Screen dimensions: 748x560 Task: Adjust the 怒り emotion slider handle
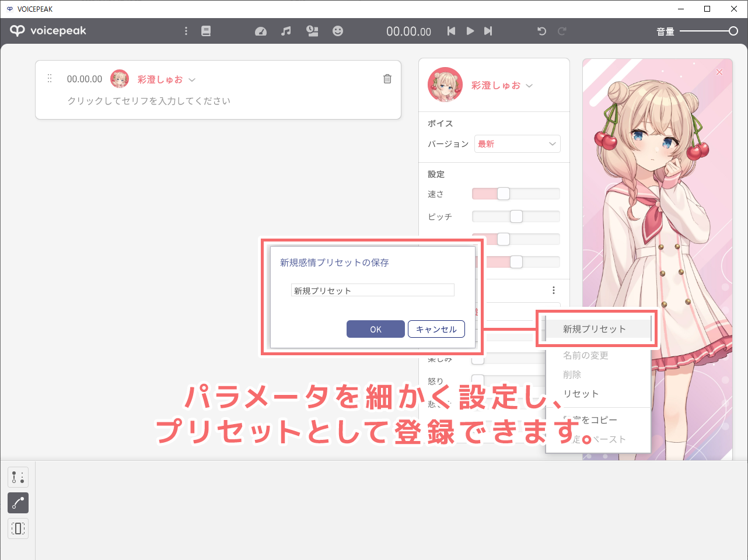(478, 381)
